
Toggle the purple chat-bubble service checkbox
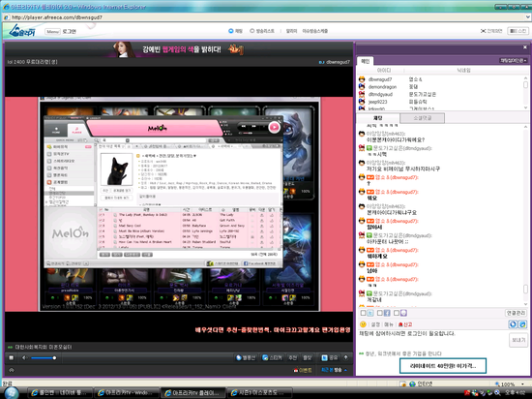(x=397, y=313)
